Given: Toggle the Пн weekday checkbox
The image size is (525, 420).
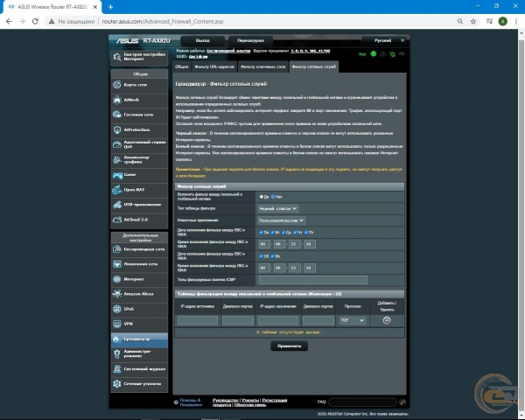Looking at the screenshot, I should tap(261, 232).
